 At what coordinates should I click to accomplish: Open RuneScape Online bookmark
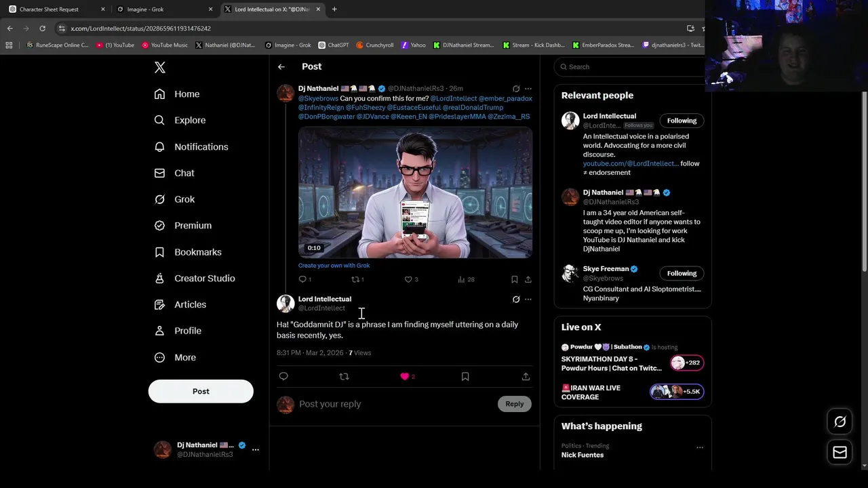pyautogui.click(x=58, y=45)
